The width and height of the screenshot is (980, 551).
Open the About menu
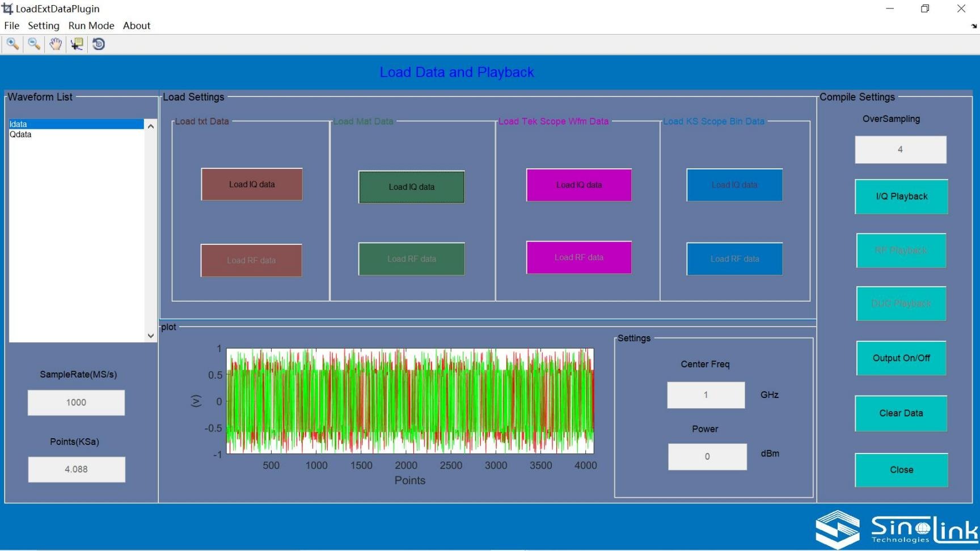point(137,26)
